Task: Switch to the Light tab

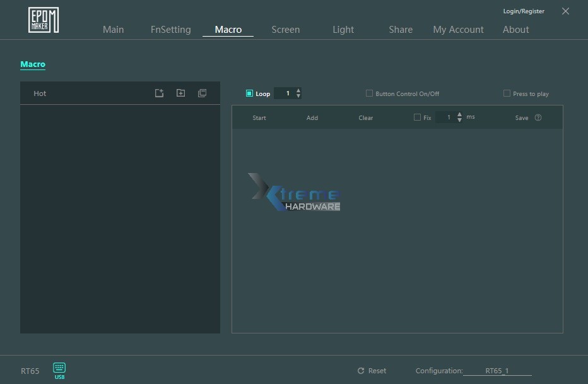Action: (x=343, y=29)
